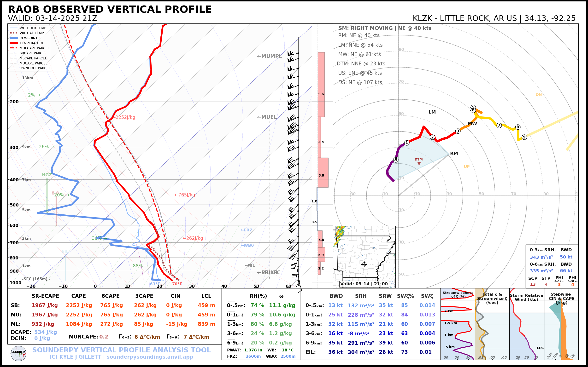Click the pink 8.8 bar in column chart
The image size is (588, 367).
coord(323,172)
